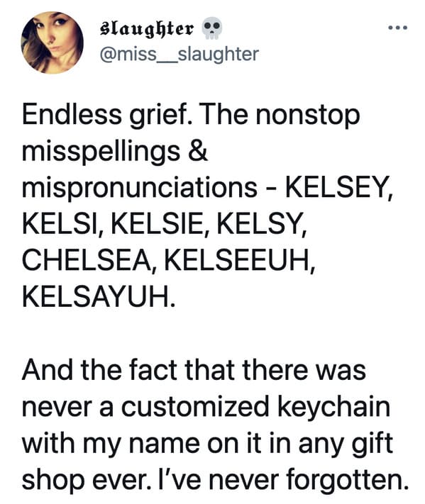Image resolution: width=425 pixels, height=504 pixels.
Task: Select the word "misspellings" in tweet
Action: [x=101, y=152]
